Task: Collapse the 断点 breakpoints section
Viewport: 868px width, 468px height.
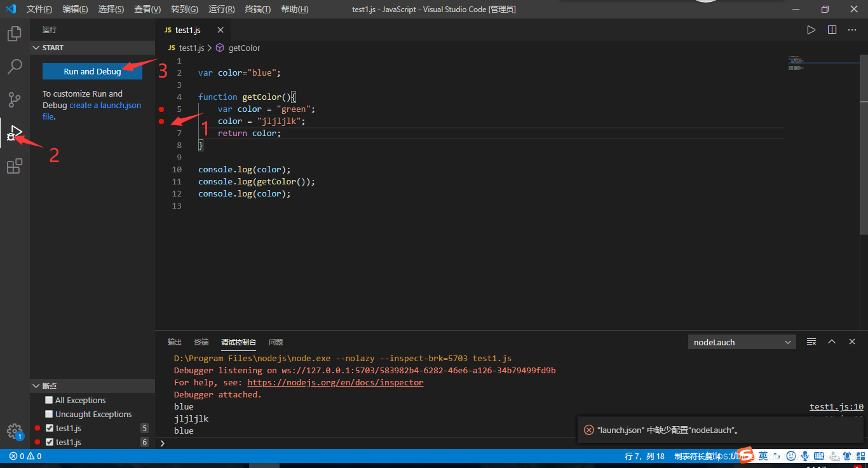Action: [92, 386]
